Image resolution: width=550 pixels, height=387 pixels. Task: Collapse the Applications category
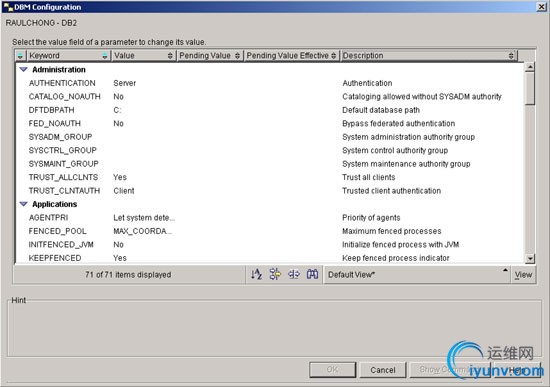point(24,204)
